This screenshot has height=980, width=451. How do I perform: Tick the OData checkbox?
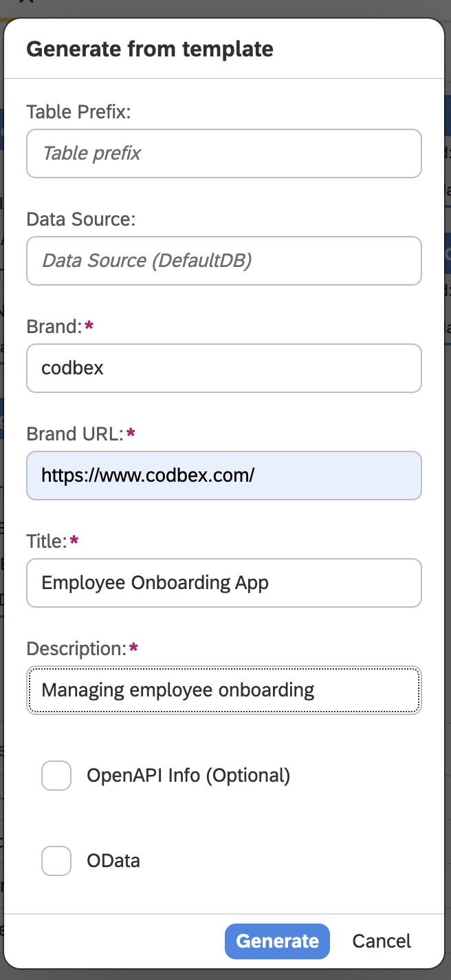click(x=56, y=861)
